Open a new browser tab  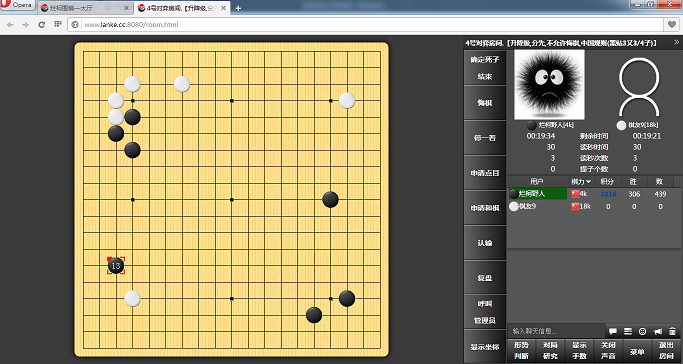tap(238, 8)
